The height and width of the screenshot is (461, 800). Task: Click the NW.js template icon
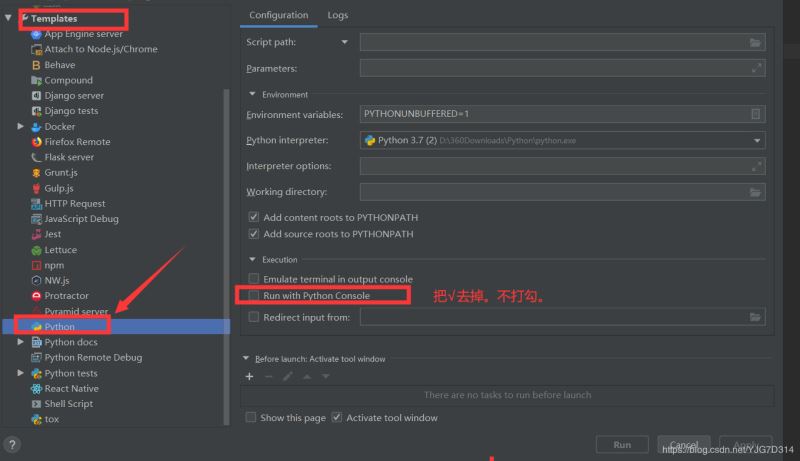coord(36,281)
